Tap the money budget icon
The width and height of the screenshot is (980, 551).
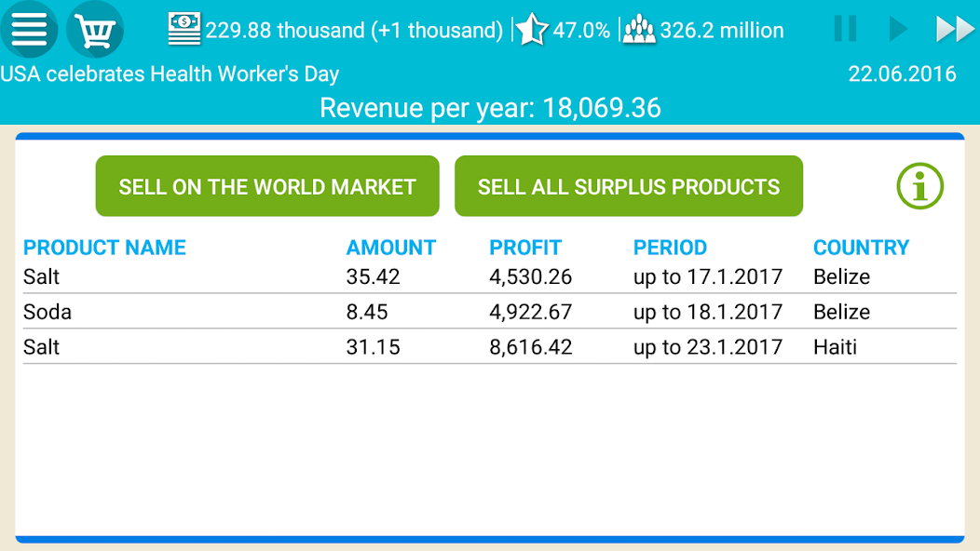click(x=184, y=30)
